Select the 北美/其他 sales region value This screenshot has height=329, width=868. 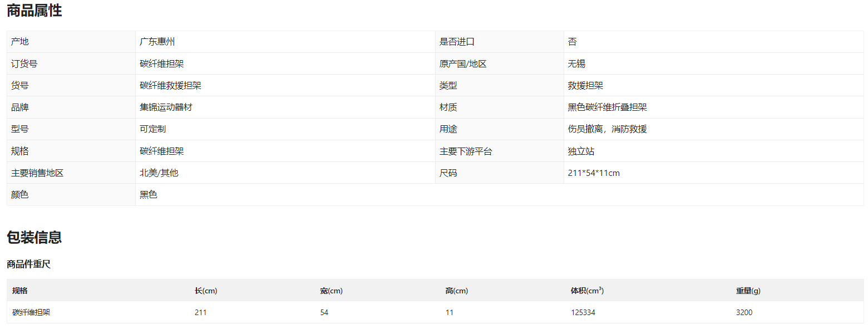(159, 173)
